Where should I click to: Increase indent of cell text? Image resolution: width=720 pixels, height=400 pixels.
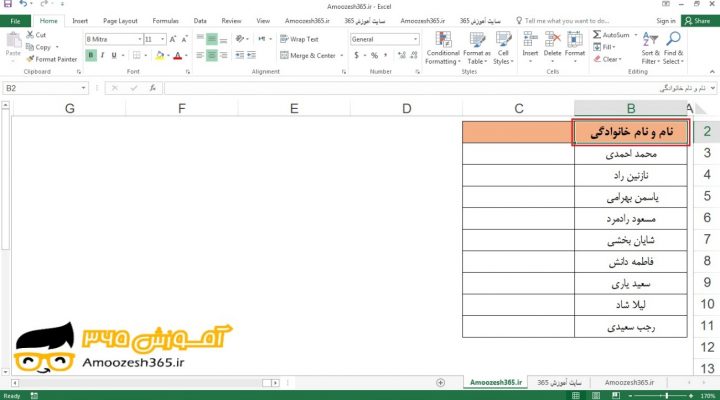point(251,55)
